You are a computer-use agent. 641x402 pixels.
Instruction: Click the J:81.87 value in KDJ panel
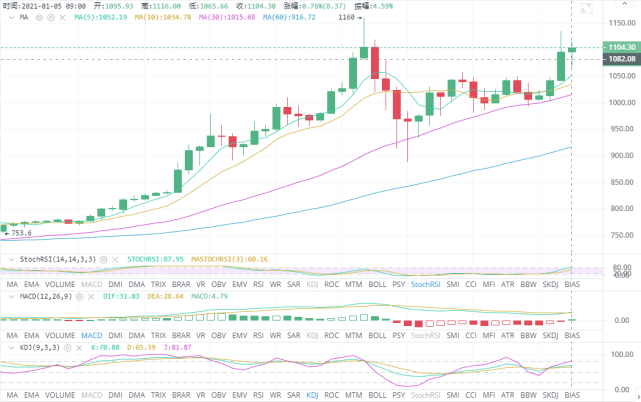(177, 348)
